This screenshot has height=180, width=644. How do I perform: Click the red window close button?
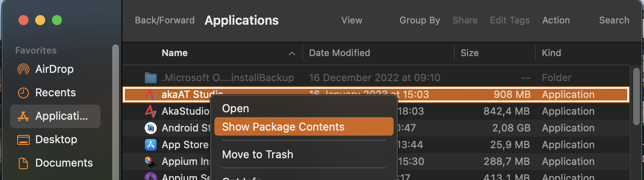coord(23,20)
